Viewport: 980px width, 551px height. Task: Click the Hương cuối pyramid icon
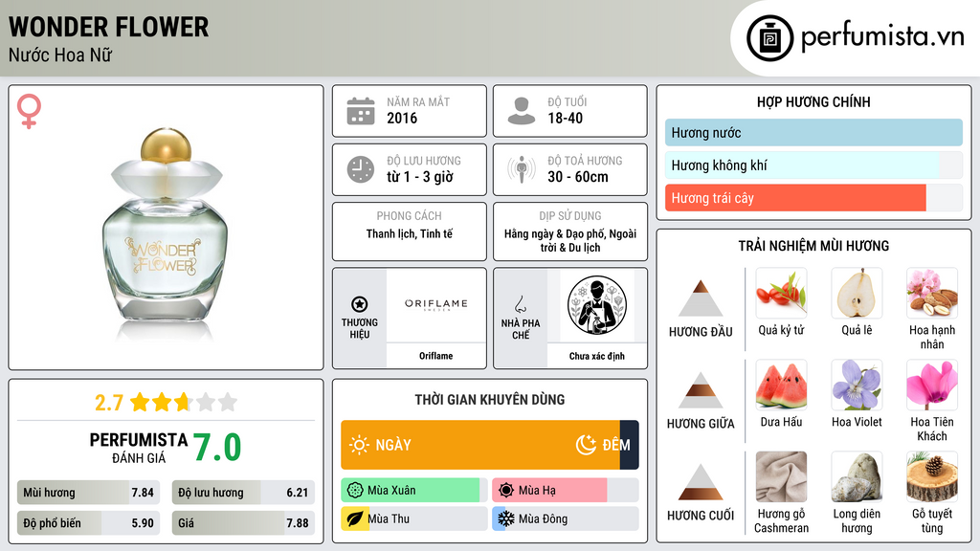(701, 482)
